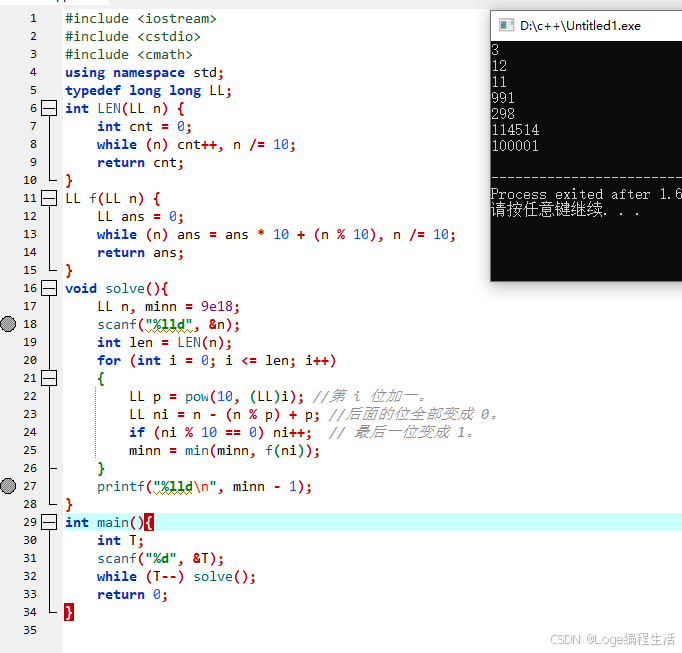Viewport: 682px width, 653px height.
Task: Collapse the LEN function fold at line 6
Action: pos(49,108)
